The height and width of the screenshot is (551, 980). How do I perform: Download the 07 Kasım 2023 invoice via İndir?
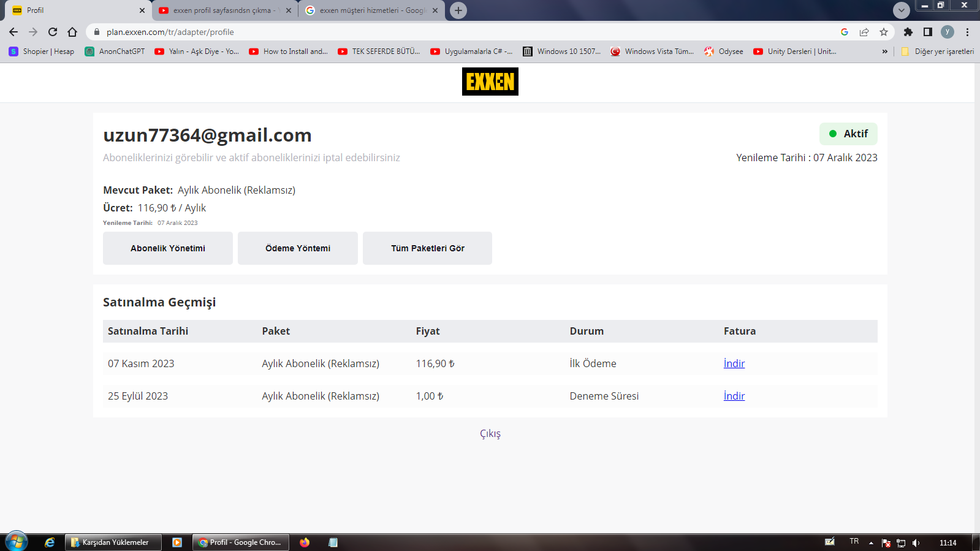734,363
